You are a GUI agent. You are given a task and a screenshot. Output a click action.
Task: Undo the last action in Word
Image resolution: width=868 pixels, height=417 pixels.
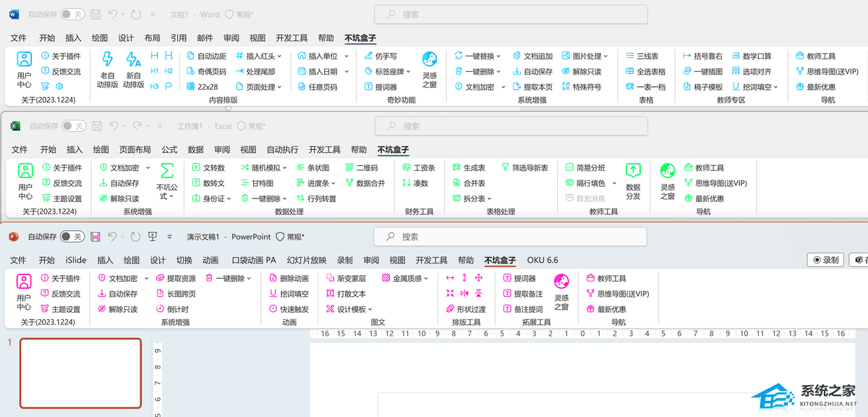(113, 14)
